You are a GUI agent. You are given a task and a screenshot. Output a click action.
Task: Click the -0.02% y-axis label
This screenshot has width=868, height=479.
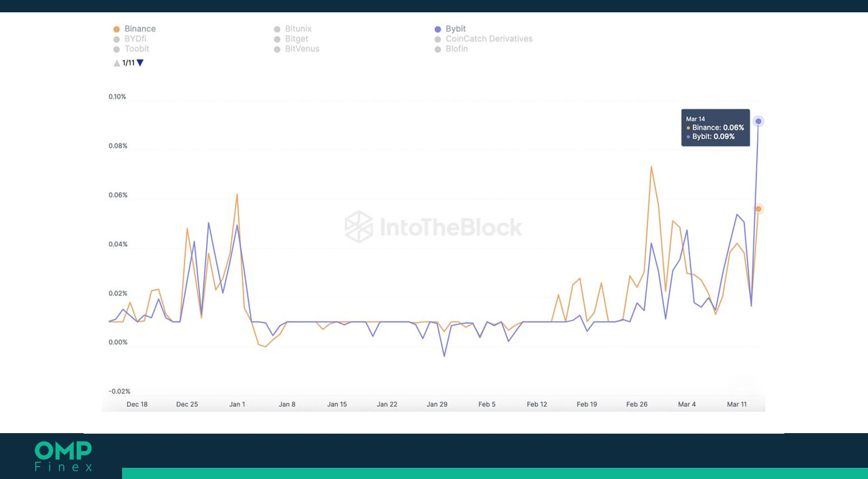[x=119, y=392]
